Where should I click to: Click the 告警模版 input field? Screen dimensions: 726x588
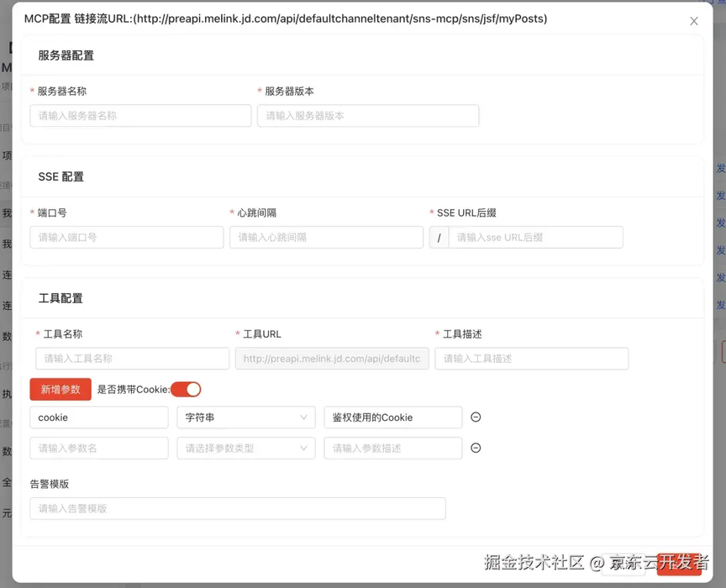click(238, 508)
